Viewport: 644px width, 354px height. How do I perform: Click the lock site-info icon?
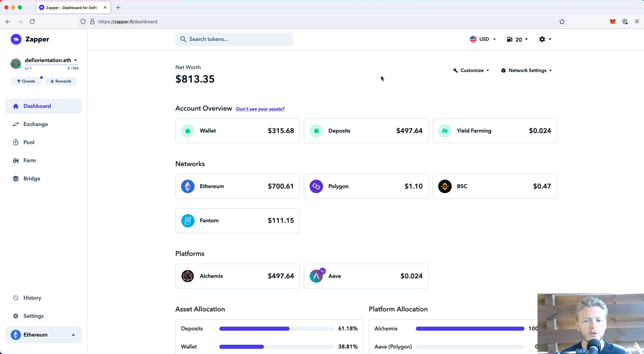[92, 21]
